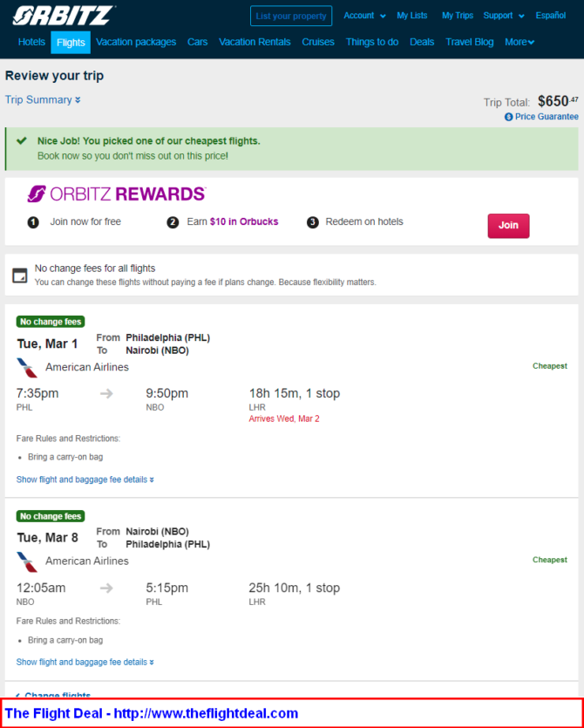Click the Join button for Orbitz Rewards
The height and width of the screenshot is (728, 584).
(x=508, y=226)
